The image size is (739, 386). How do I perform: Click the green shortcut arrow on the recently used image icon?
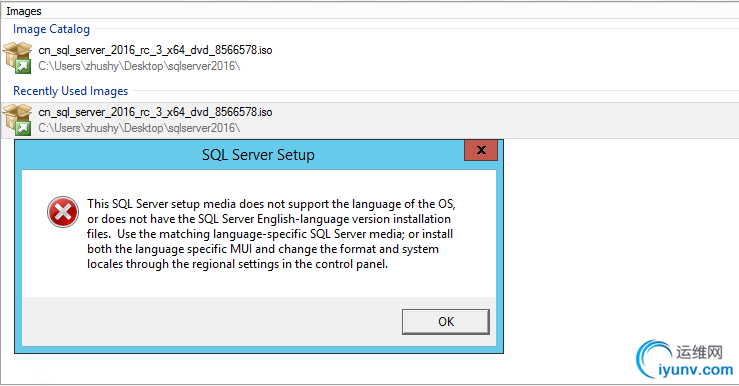23,129
